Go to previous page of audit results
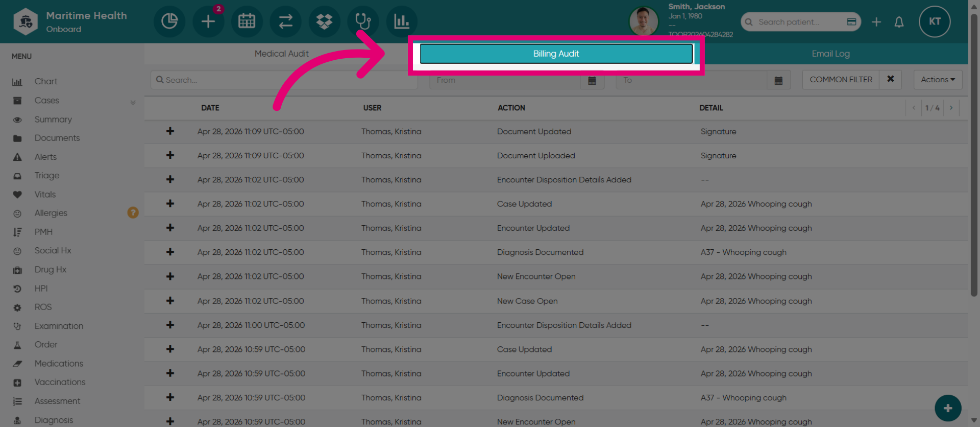980x427 pixels. coord(914,108)
